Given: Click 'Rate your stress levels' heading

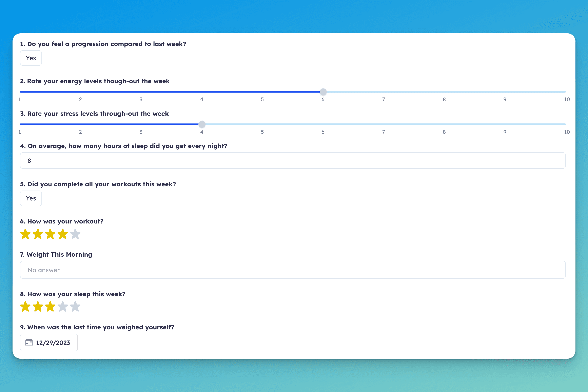Looking at the screenshot, I should 94,114.
